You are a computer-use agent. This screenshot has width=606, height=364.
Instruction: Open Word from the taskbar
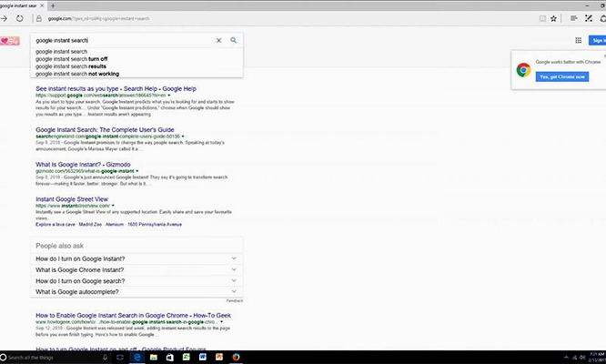click(203, 358)
